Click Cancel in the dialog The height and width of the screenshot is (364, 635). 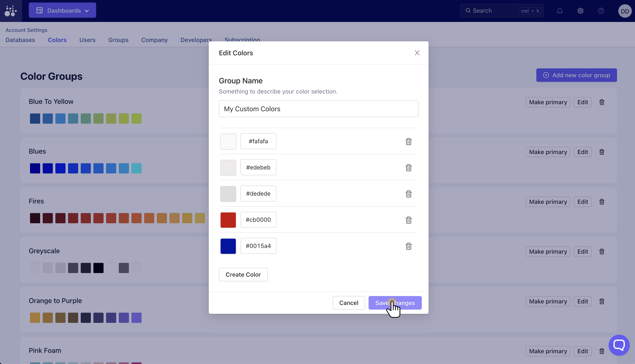coord(349,303)
